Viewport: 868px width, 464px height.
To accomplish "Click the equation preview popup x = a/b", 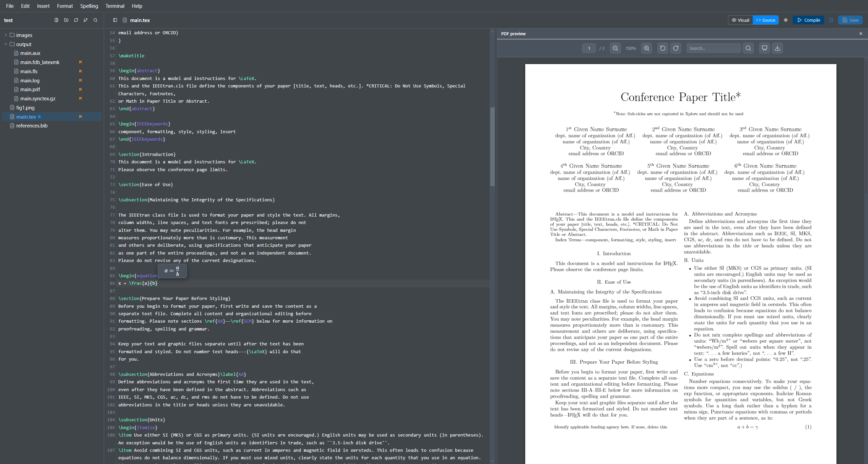I will [172, 271].
